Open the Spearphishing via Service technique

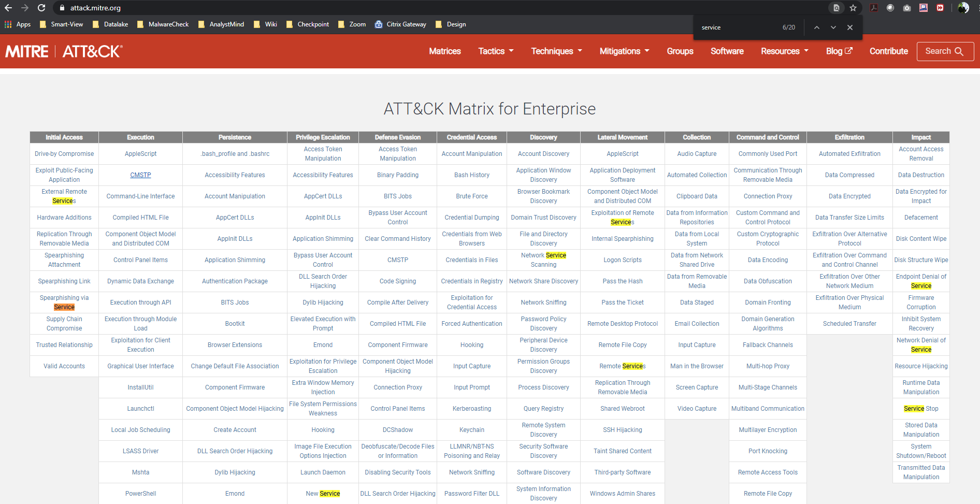click(64, 303)
